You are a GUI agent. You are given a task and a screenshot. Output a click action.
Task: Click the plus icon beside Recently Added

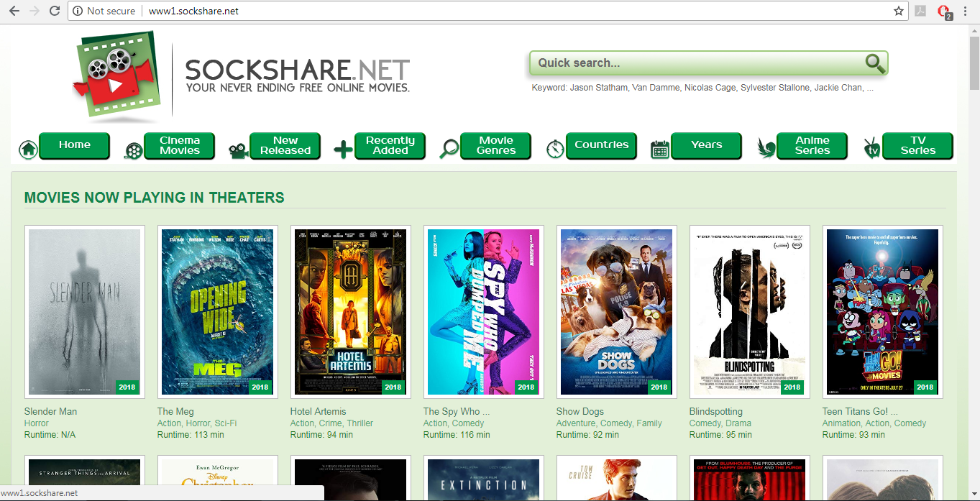pyautogui.click(x=344, y=150)
